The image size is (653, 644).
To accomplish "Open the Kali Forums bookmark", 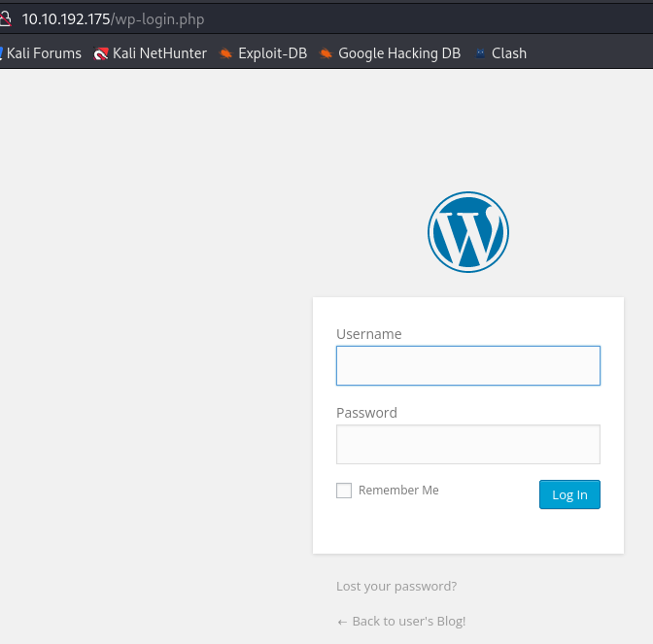I will (x=44, y=53).
